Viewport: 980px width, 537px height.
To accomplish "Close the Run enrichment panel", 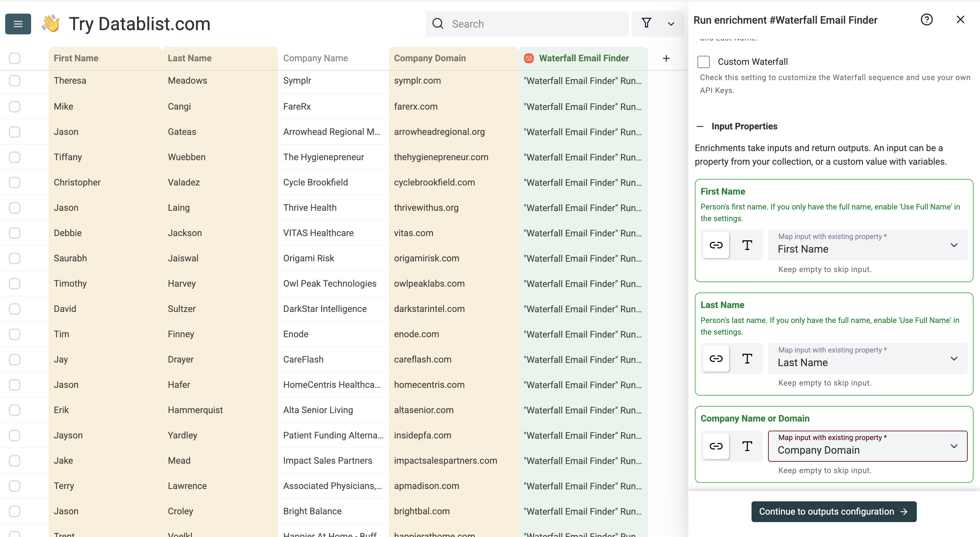I will point(960,19).
